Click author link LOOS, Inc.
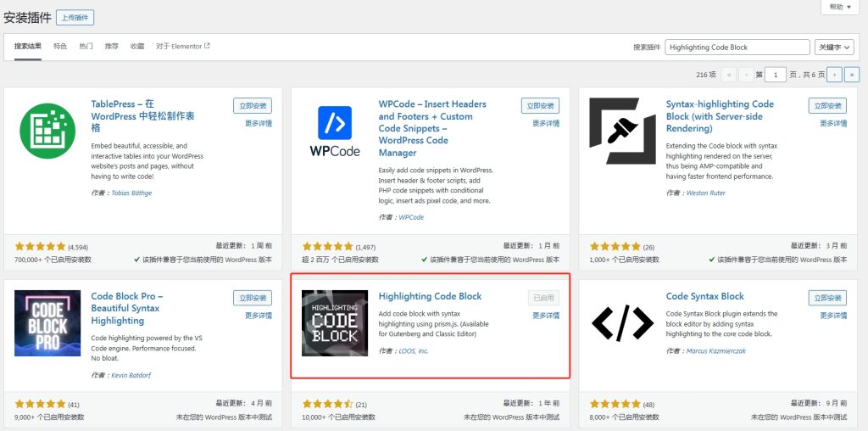 [414, 351]
